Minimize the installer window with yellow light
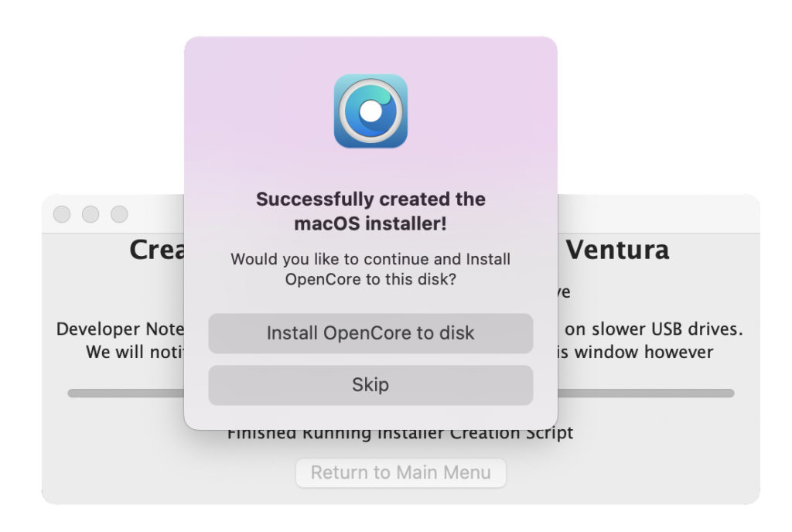 tap(90, 214)
